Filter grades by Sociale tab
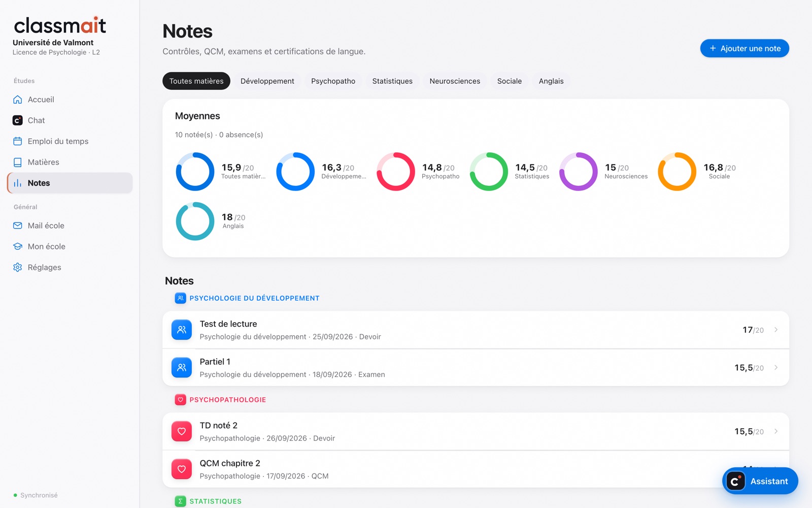This screenshot has width=812, height=508. (x=510, y=81)
